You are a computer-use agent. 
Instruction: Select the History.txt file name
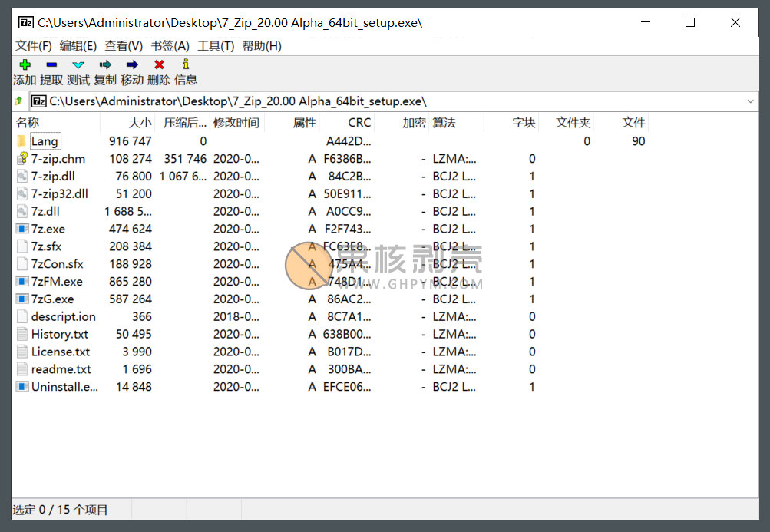(x=59, y=334)
